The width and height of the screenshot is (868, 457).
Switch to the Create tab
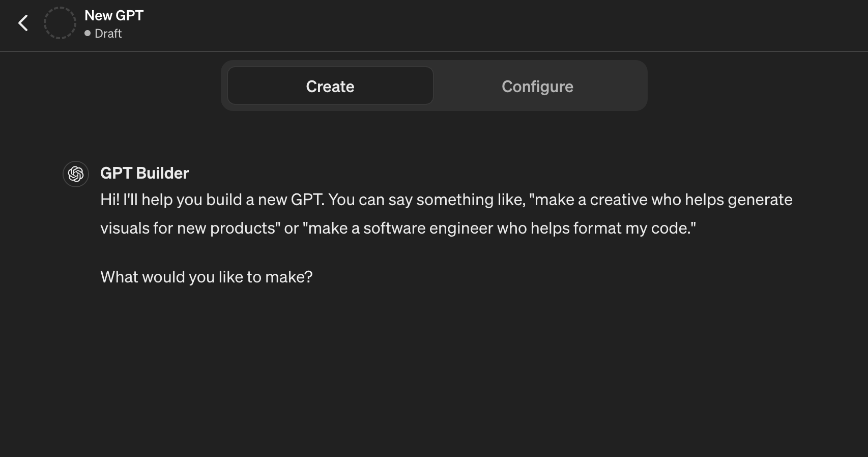[x=330, y=86]
